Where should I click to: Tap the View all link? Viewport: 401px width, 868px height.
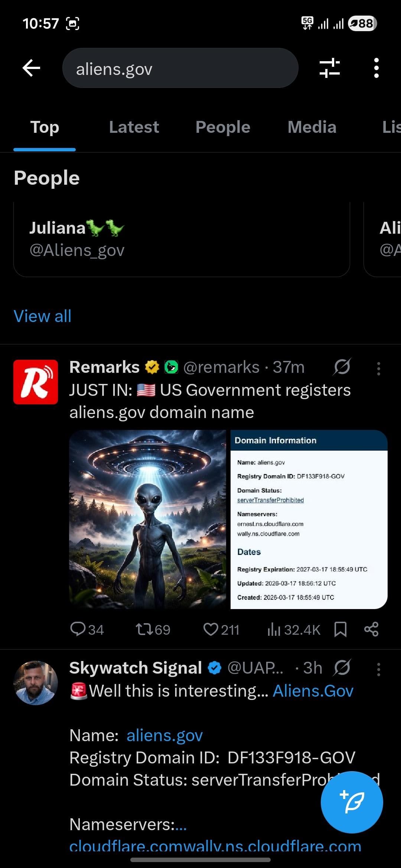(x=42, y=316)
